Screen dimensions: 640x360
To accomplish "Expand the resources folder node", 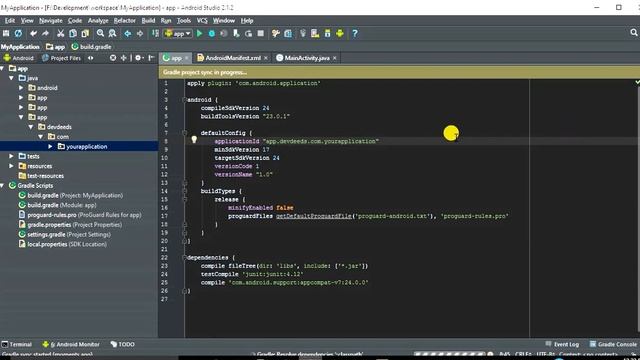I will (x=11, y=166).
